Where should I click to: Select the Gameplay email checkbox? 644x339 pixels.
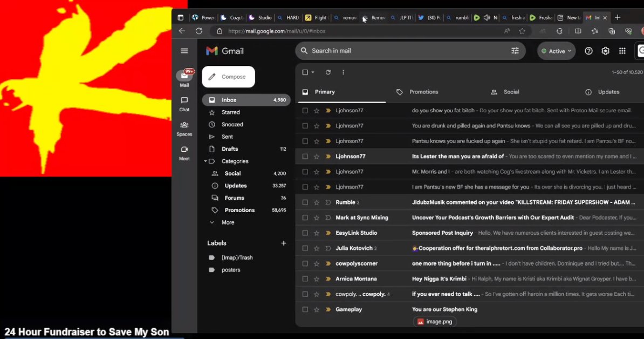pyautogui.click(x=305, y=309)
